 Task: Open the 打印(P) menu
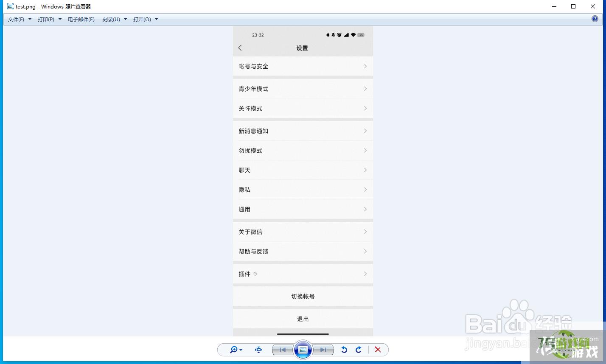pos(46,19)
